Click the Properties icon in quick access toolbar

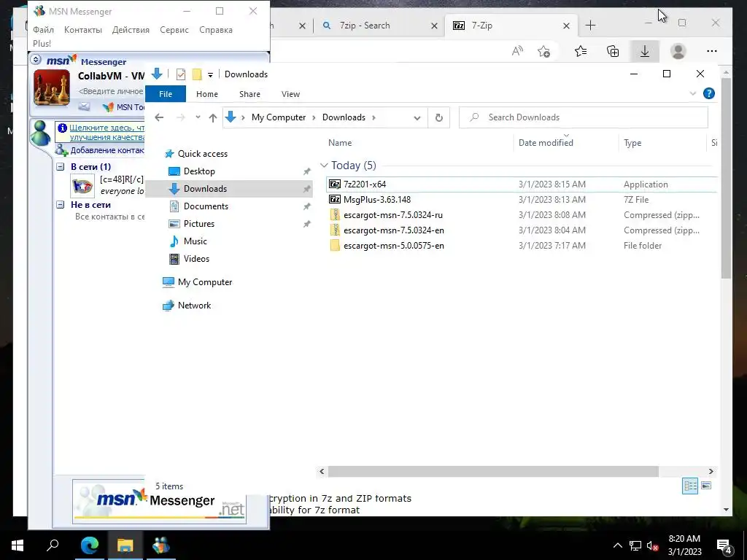coord(181,74)
